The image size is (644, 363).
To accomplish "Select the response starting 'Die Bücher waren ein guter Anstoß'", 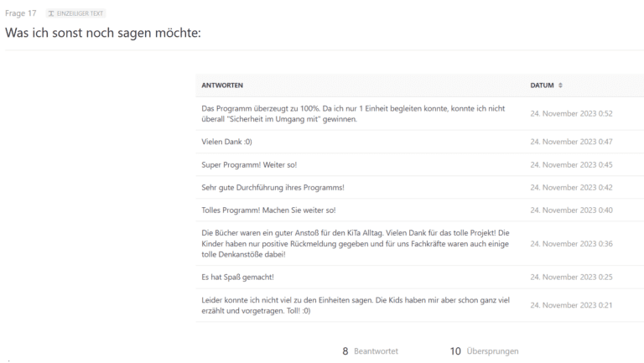I will [356, 243].
